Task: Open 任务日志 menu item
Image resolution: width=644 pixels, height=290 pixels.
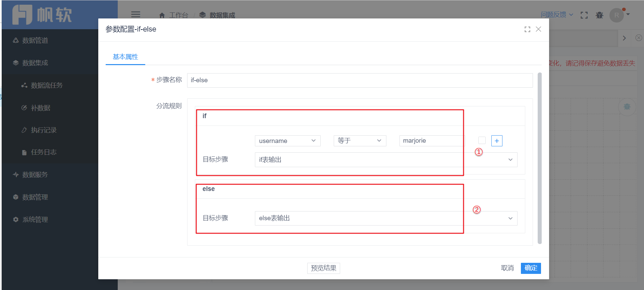Action: [x=44, y=152]
